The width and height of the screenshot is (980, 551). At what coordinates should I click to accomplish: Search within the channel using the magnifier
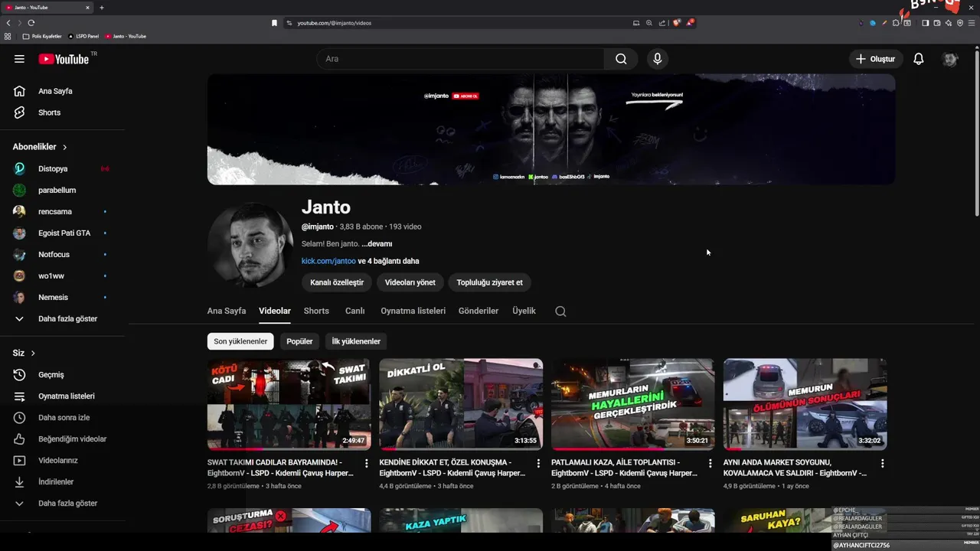pyautogui.click(x=560, y=311)
